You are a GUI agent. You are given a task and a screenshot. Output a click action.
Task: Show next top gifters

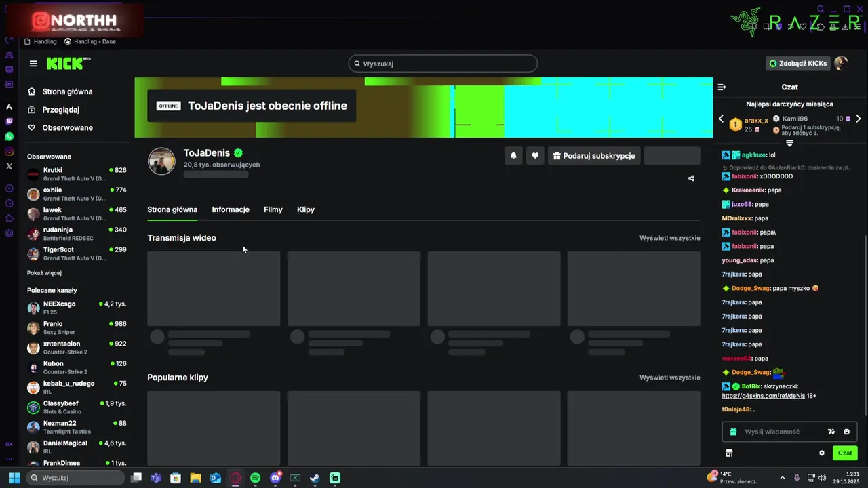859,119
